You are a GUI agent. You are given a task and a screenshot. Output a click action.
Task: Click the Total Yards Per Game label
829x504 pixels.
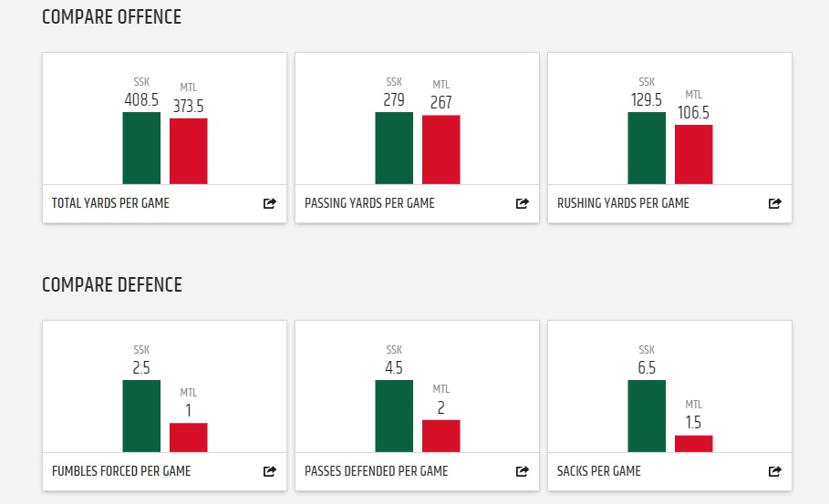[x=110, y=203]
